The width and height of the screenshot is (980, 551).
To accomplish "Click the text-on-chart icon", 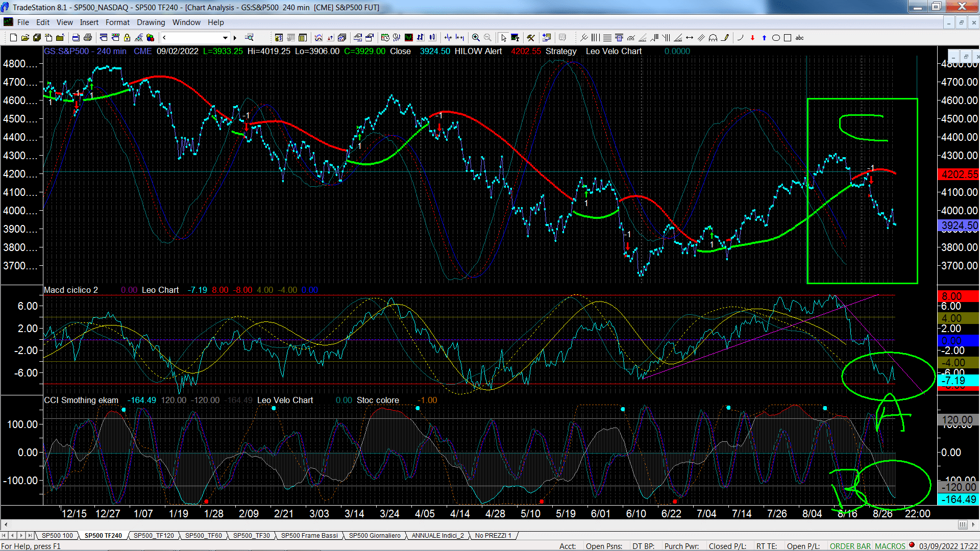I will pyautogui.click(x=515, y=38).
